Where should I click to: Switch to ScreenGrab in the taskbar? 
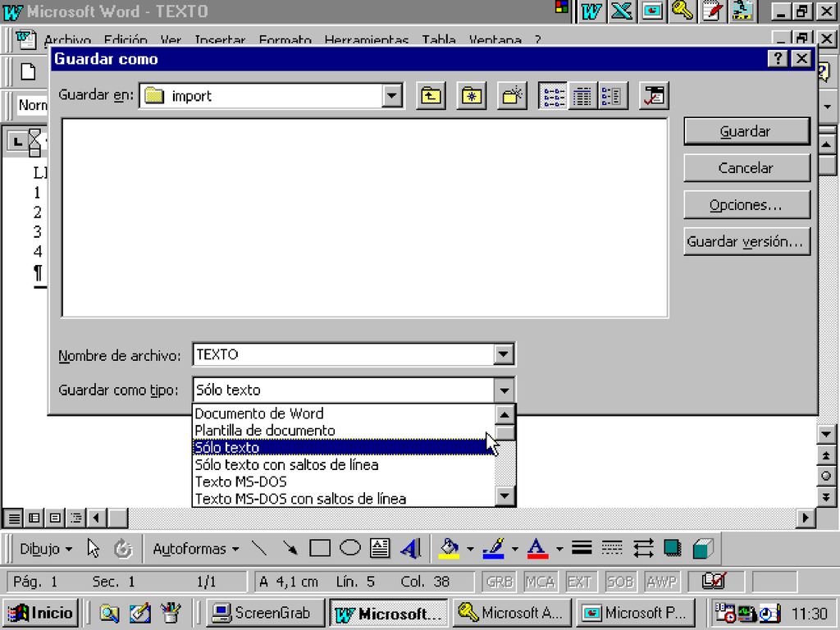(x=265, y=613)
